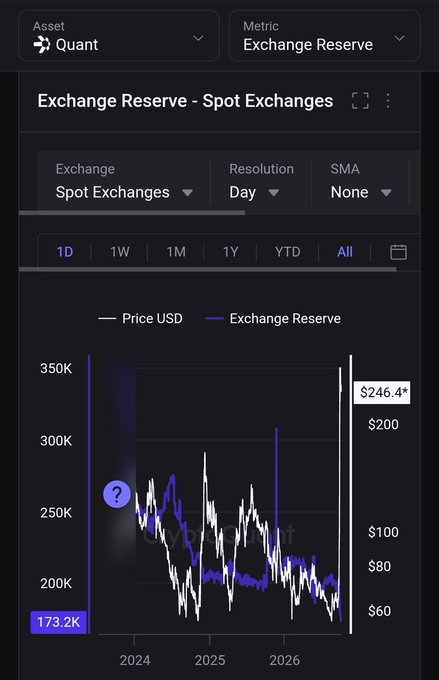Click the 2026 x-axis label
The height and width of the screenshot is (680, 439).
coord(285,660)
